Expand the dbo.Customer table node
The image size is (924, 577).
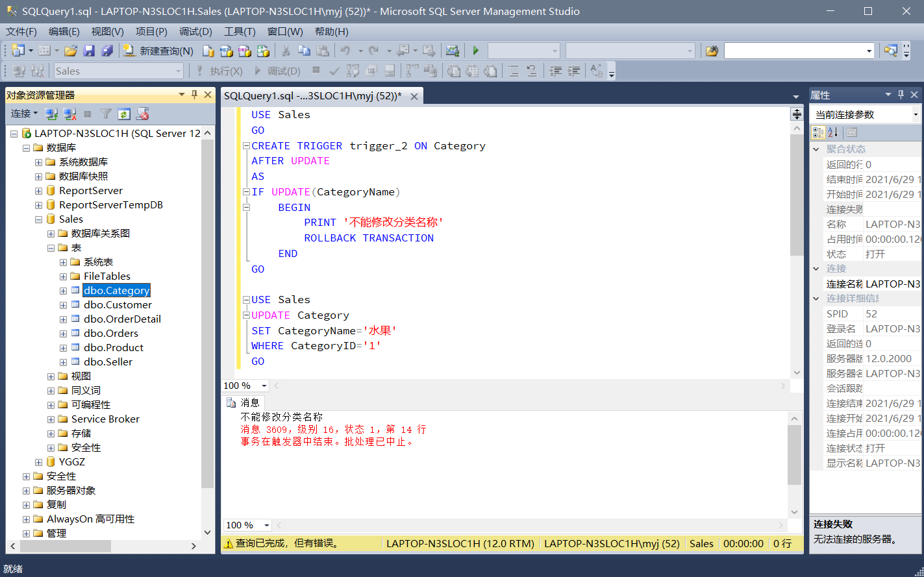(63, 305)
